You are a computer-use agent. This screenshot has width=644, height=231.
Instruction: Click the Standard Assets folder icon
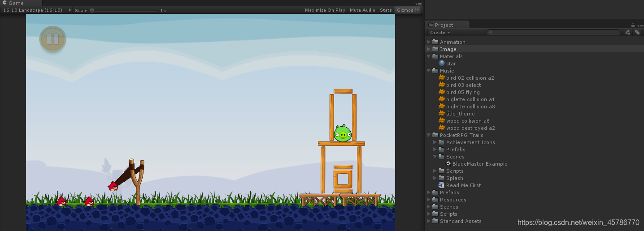pos(435,221)
